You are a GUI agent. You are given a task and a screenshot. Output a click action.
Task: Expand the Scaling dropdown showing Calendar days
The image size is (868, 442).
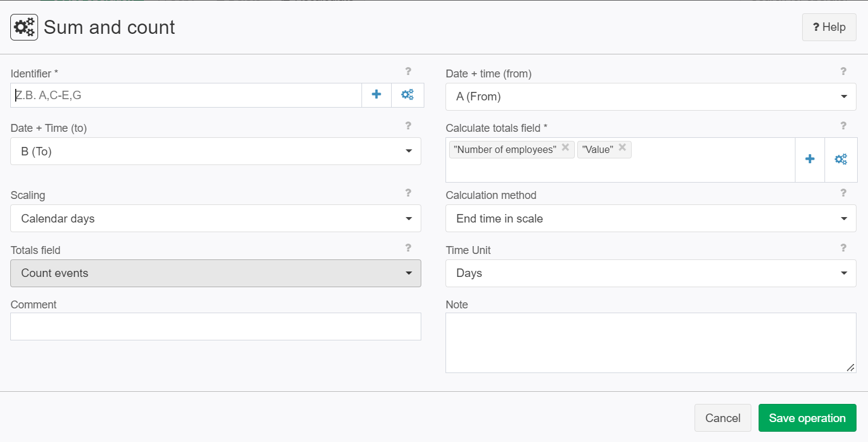click(x=216, y=218)
